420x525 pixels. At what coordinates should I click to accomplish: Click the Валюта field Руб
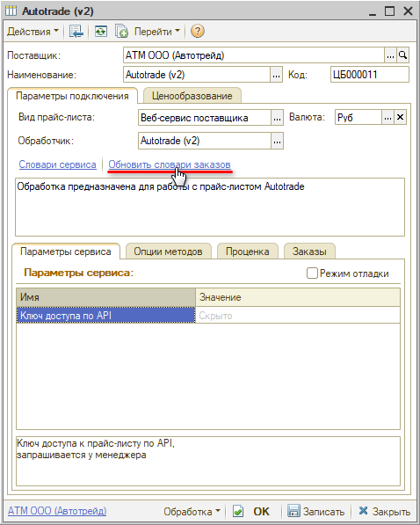358,118
